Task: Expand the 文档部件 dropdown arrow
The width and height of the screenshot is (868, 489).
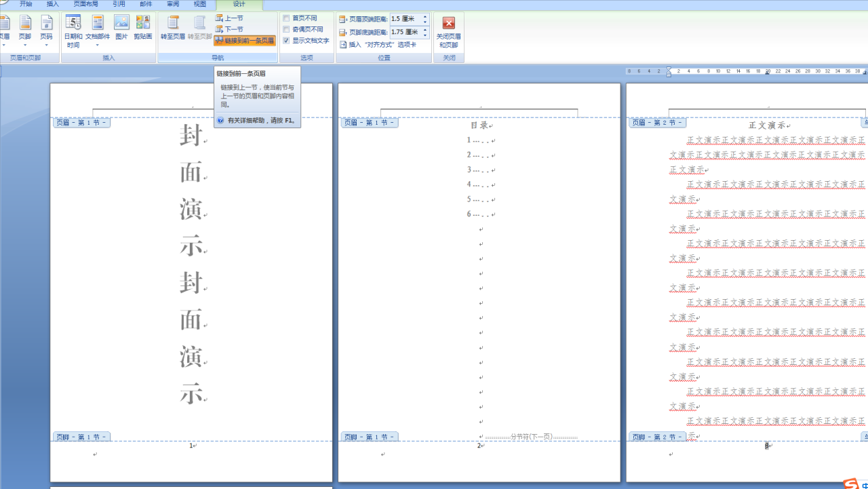Action: tap(98, 45)
